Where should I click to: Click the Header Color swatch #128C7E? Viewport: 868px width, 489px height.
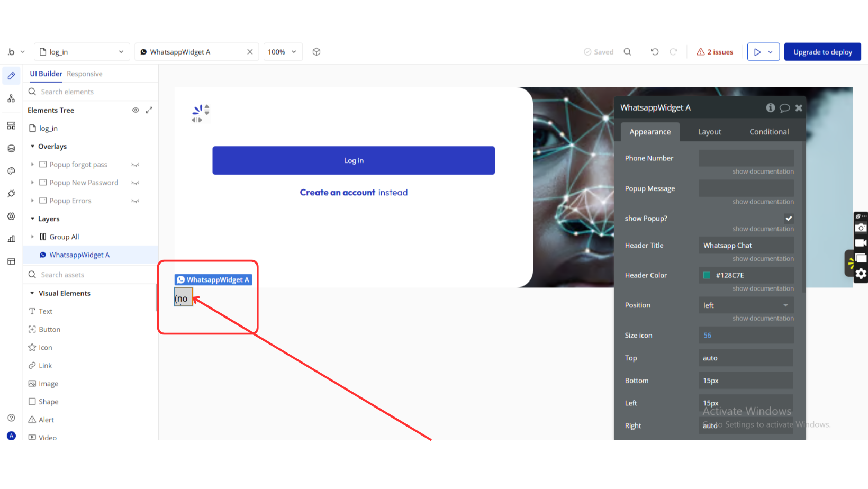707,275
